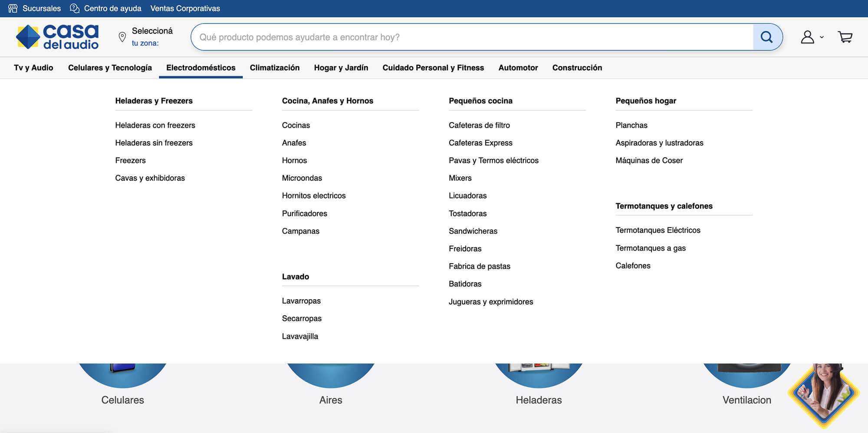Select Cafeteras Express from Pequeños cocina
868x433 pixels.
tap(480, 143)
